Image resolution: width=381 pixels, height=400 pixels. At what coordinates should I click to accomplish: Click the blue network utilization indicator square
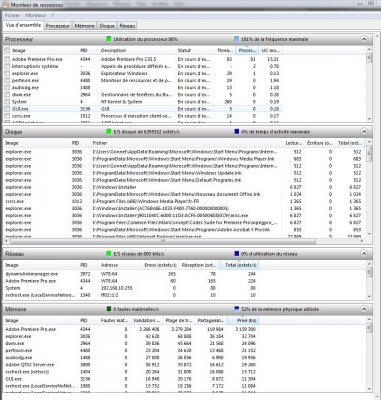(x=237, y=254)
